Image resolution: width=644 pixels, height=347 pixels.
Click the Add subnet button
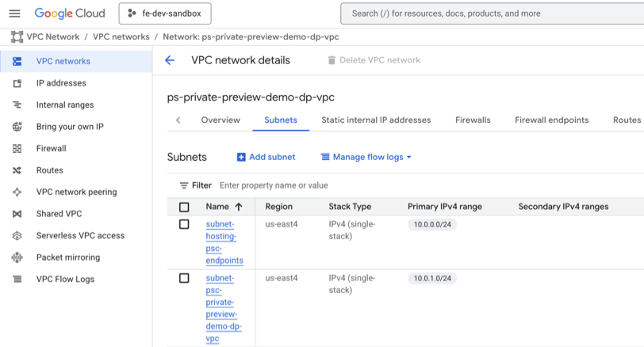pos(266,157)
